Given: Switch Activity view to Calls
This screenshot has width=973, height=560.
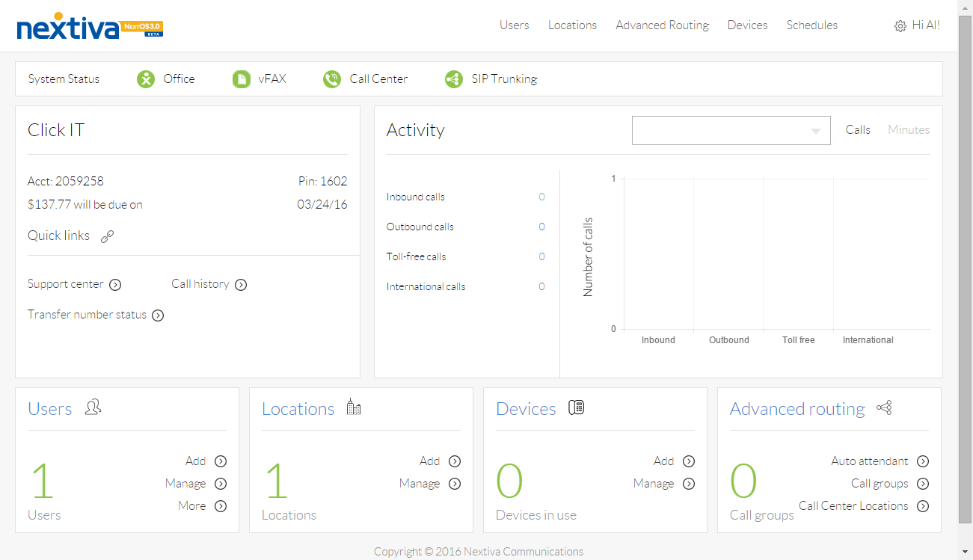Looking at the screenshot, I should pos(858,130).
